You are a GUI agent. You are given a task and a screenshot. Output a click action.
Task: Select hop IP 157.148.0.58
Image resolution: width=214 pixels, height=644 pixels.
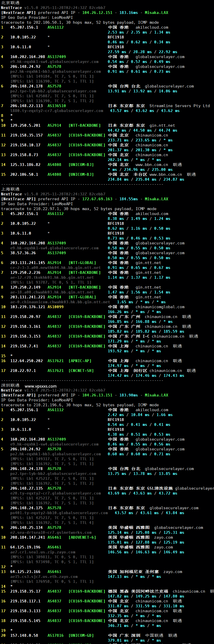point(24,635)
